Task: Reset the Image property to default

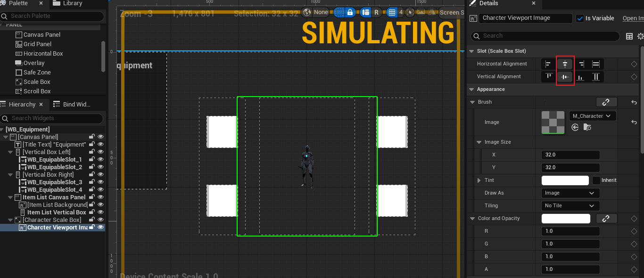Action: [x=634, y=122]
